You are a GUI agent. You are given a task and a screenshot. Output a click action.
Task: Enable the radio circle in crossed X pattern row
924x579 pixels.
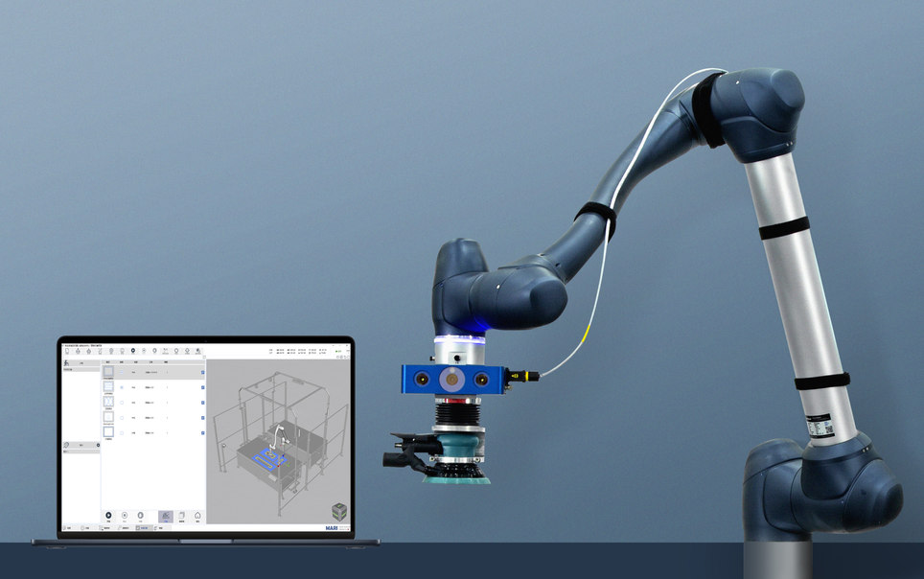(x=122, y=403)
